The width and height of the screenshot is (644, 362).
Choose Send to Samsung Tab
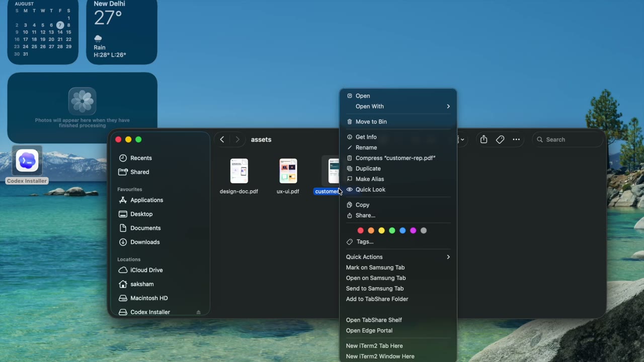(x=398, y=289)
